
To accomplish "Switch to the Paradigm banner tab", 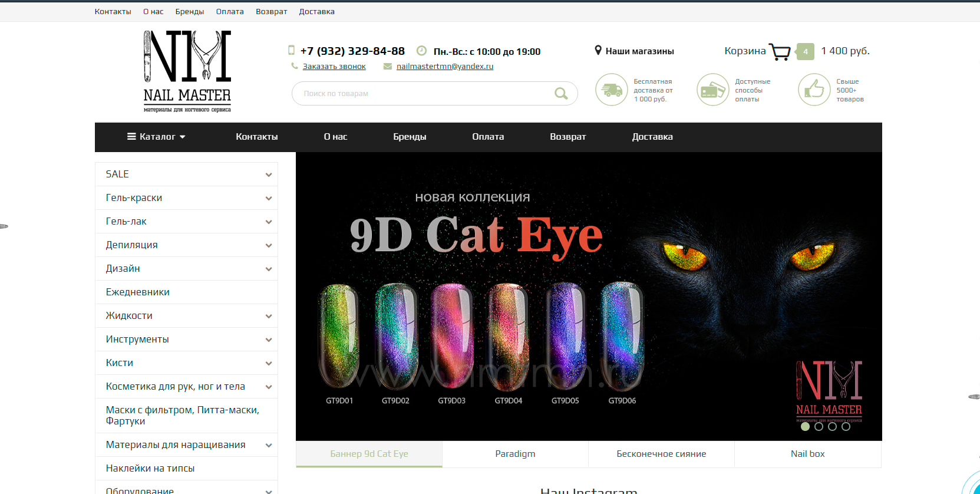I will [515, 454].
